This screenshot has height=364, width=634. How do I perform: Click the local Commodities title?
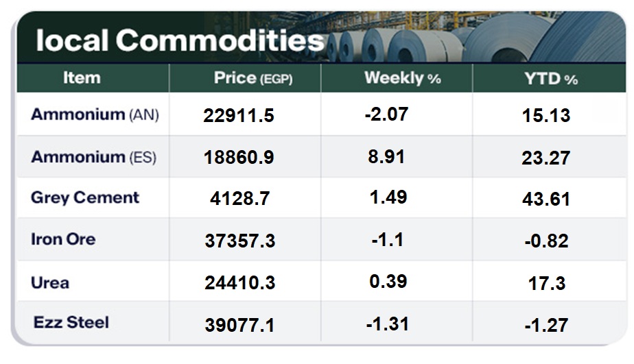[x=180, y=40]
